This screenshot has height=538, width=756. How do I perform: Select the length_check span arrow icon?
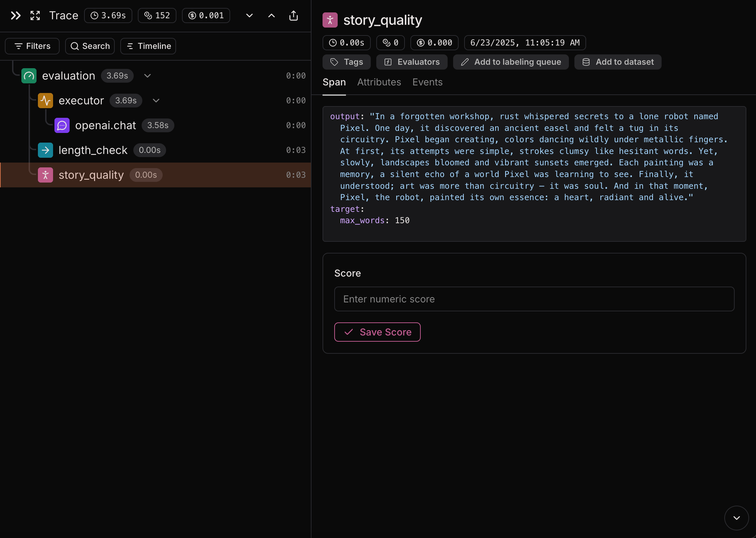(45, 150)
